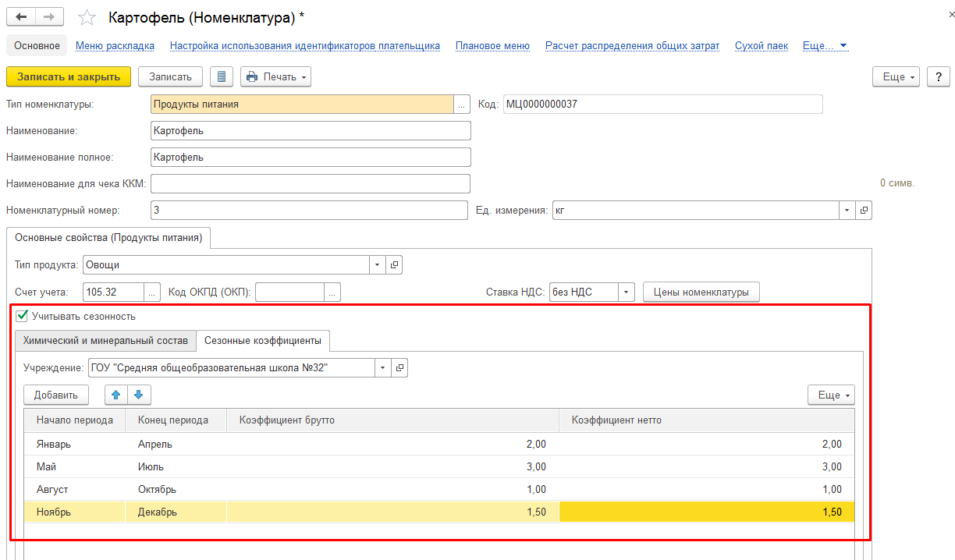Image resolution: width=955 pixels, height=560 pixels.
Task: Select the Декабрь end period cell
Action: (x=176, y=512)
